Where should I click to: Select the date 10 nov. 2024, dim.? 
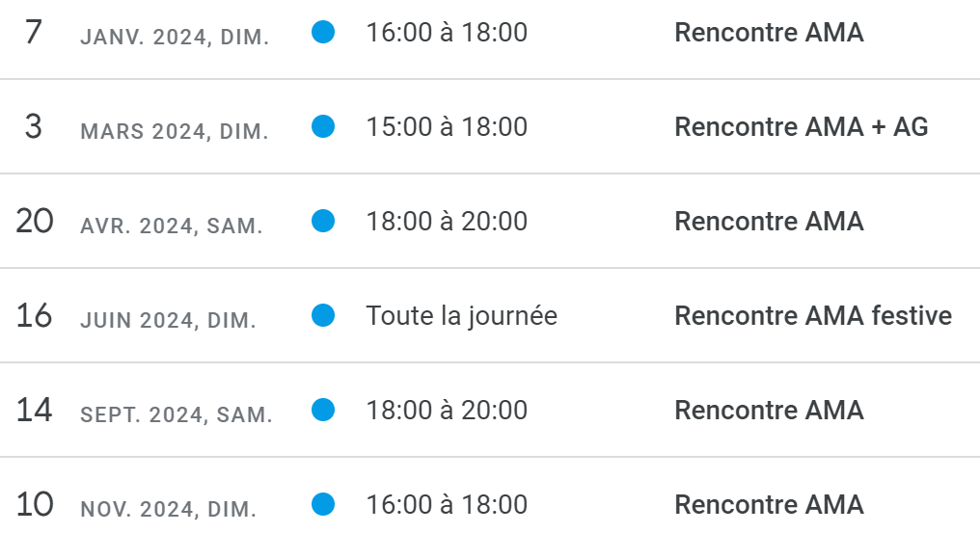point(136,505)
